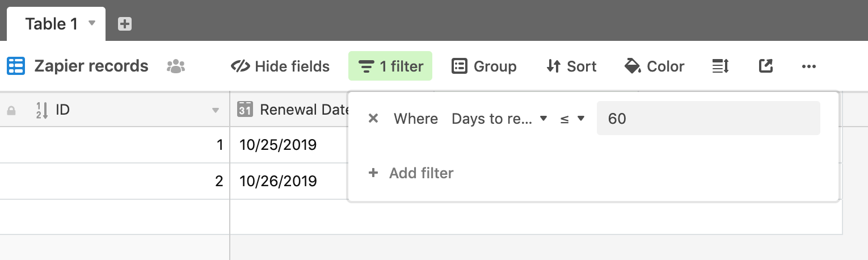
Task: Open the Sort options
Action: (571, 66)
